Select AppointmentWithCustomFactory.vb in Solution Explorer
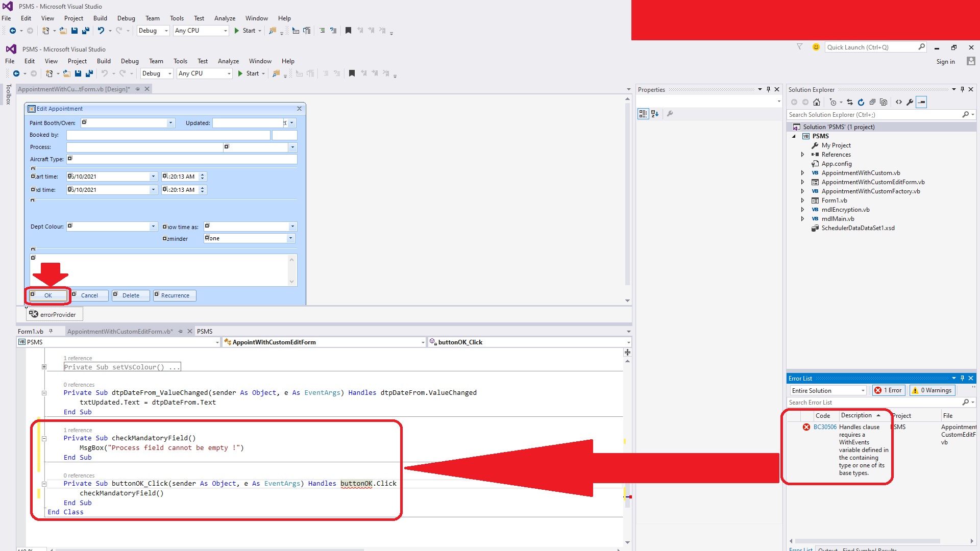 pyautogui.click(x=870, y=191)
